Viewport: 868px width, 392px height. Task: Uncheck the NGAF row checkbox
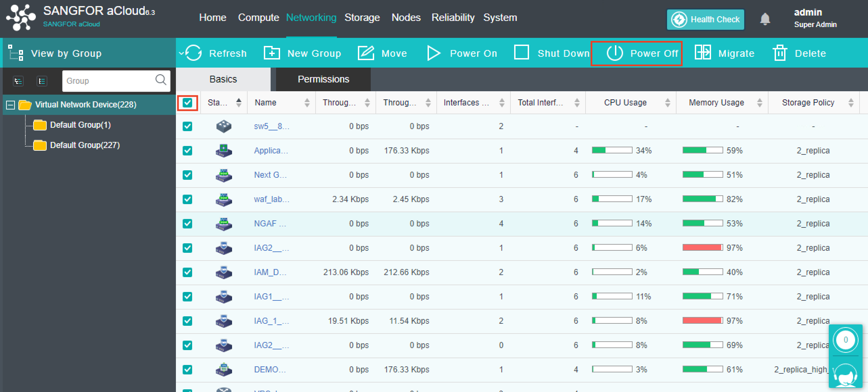pos(187,224)
